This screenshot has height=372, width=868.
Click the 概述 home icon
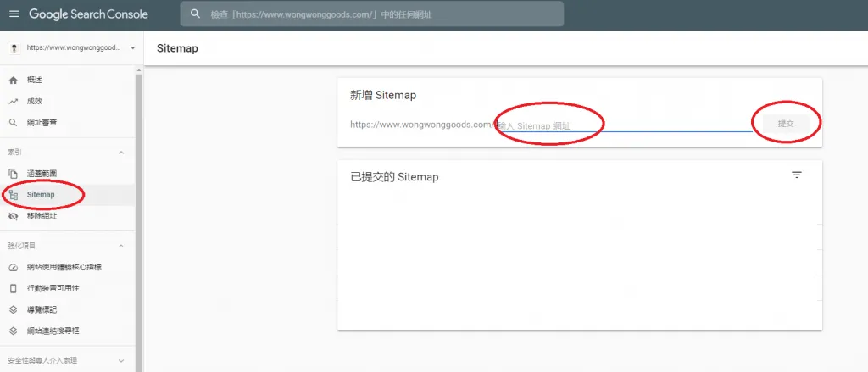tap(13, 80)
